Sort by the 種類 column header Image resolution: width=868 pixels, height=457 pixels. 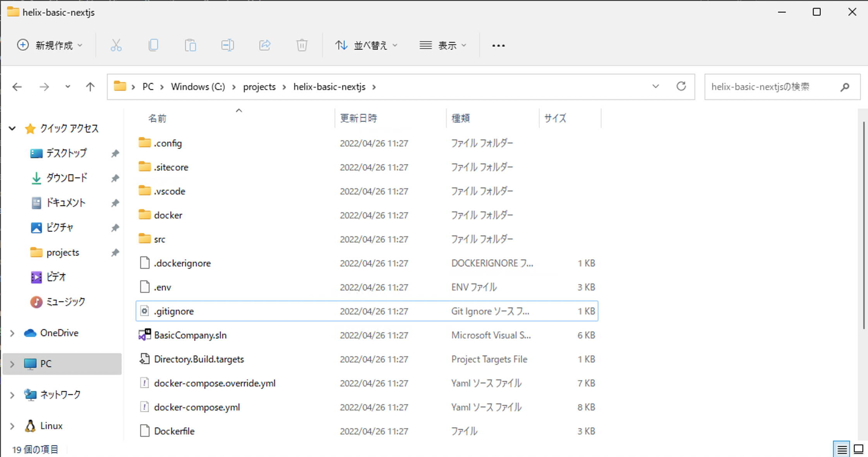click(x=460, y=118)
